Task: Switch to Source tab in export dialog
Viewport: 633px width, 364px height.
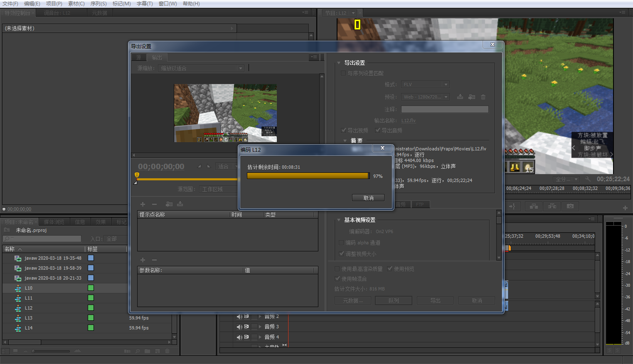Action: (x=139, y=57)
